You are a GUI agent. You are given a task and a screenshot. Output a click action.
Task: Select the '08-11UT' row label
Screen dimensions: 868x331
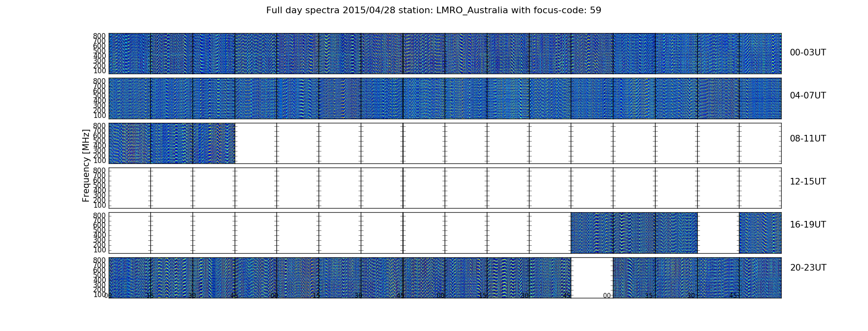[x=808, y=139]
